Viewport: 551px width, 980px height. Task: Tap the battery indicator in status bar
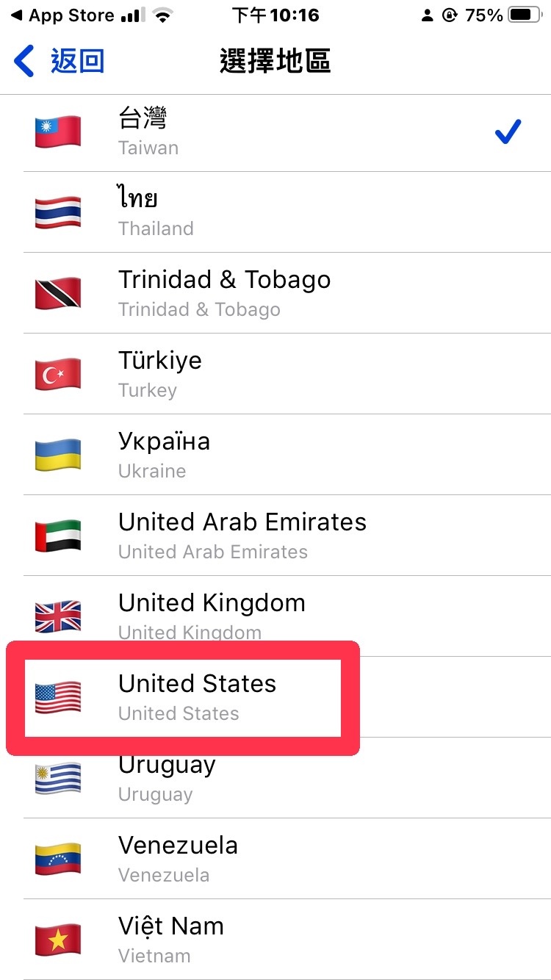[x=524, y=15]
